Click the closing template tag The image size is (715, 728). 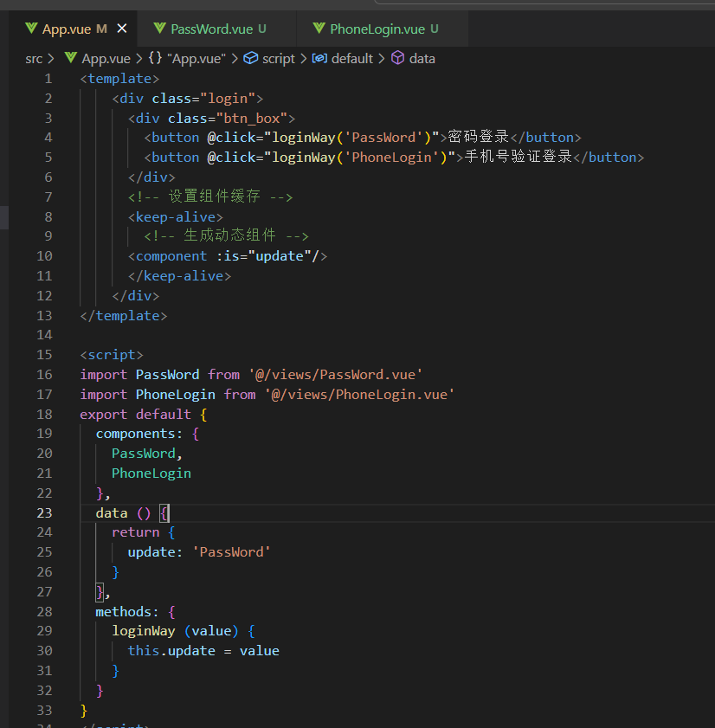pyautogui.click(x=124, y=316)
